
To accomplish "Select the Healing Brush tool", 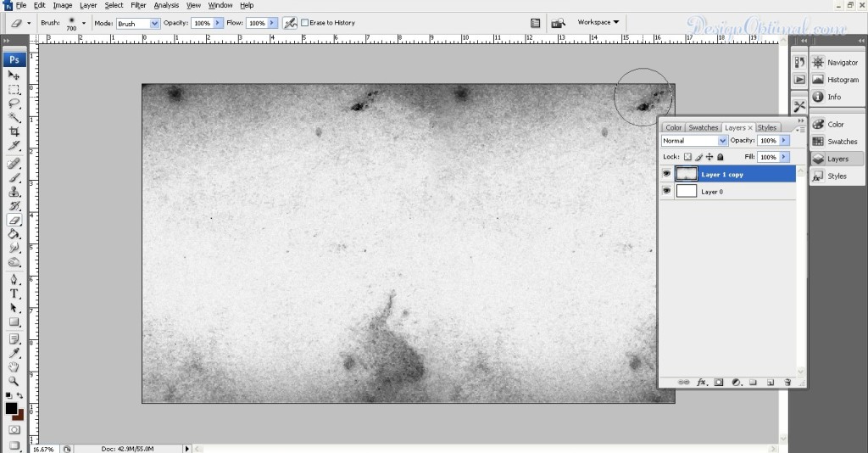I will 14,164.
